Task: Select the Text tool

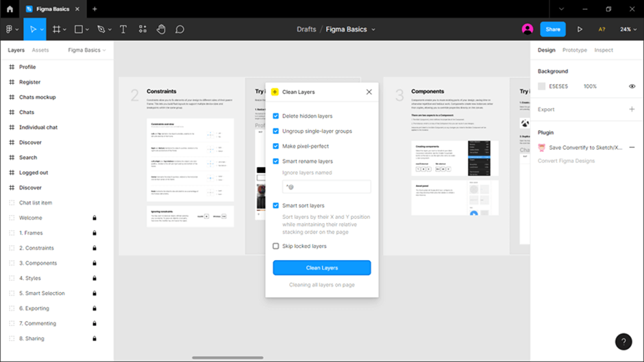Action: [123, 29]
